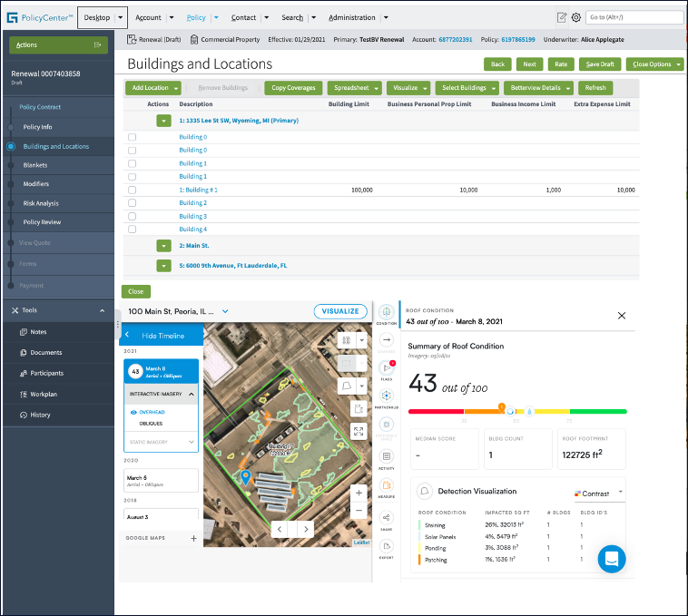Viewport: 688px width, 616px height.
Task: Expand the 5: 6000 9th Avenue location
Action: click(x=163, y=266)
